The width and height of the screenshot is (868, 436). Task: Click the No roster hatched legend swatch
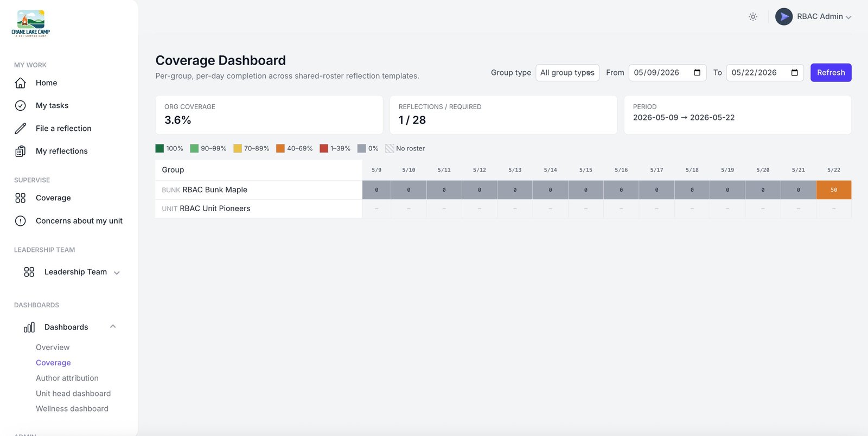point(390,148)
